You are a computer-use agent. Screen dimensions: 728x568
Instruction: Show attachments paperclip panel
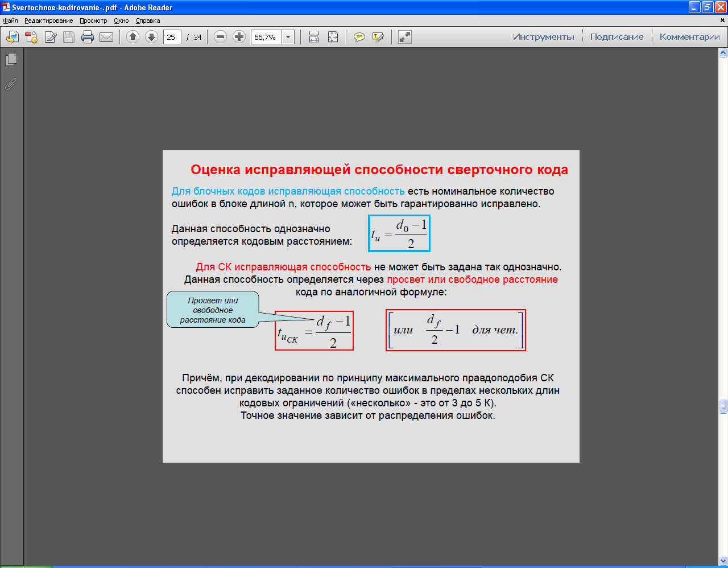(11, 84)
